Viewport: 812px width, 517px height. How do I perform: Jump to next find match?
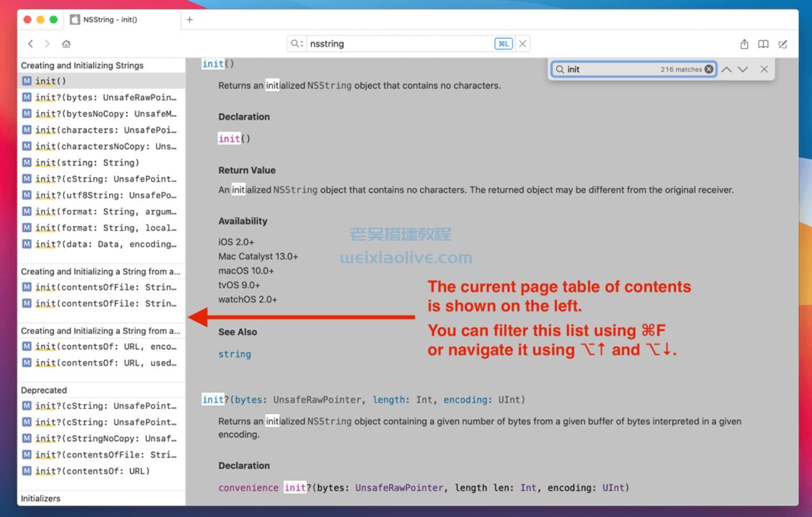pos(743,69)
